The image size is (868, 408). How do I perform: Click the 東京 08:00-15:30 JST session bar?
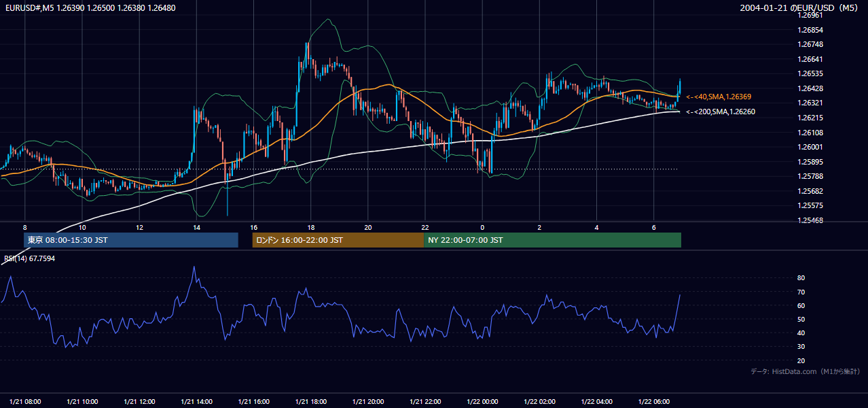point(131,240)
